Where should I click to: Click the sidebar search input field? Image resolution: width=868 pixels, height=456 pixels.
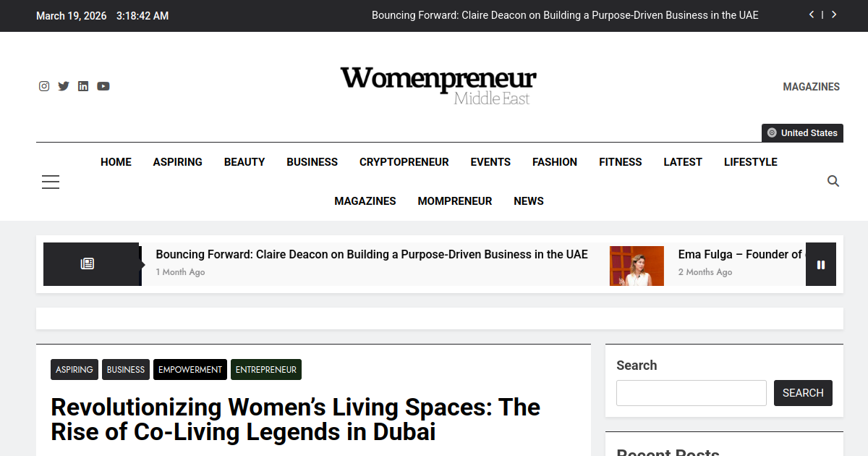[x=692, y=393]
